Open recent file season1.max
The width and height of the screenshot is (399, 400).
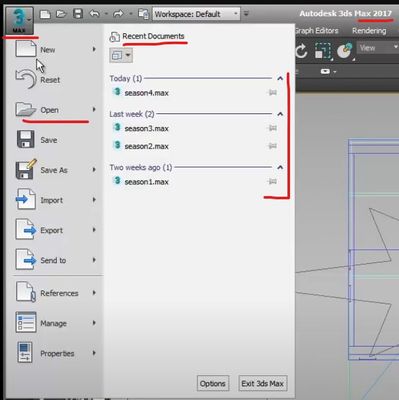[x=147, y=182]
